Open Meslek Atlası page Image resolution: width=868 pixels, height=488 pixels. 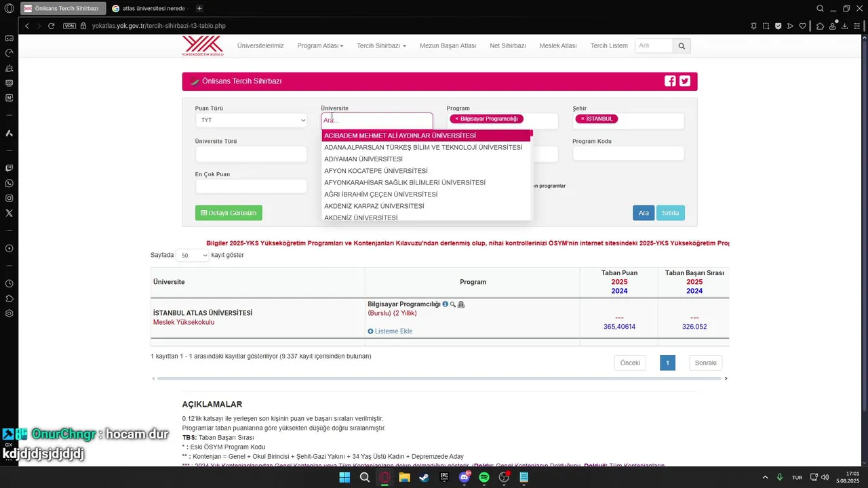558,45
